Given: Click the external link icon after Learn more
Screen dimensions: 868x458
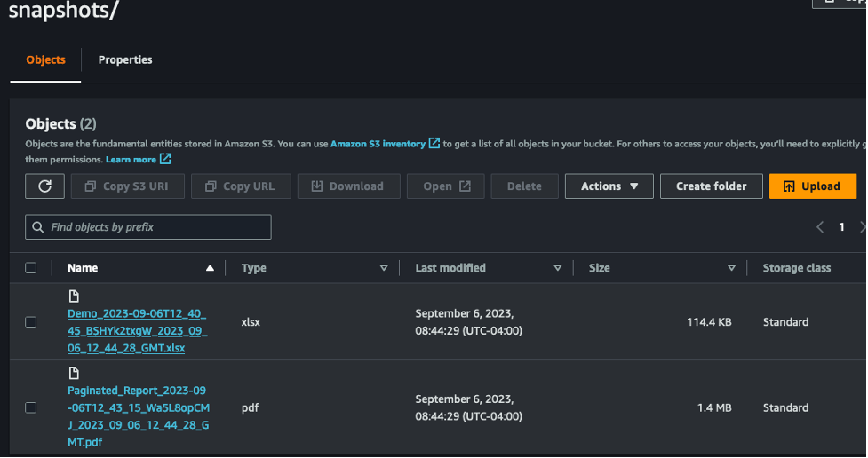Looking at the screenshot, I should point(165,159).
